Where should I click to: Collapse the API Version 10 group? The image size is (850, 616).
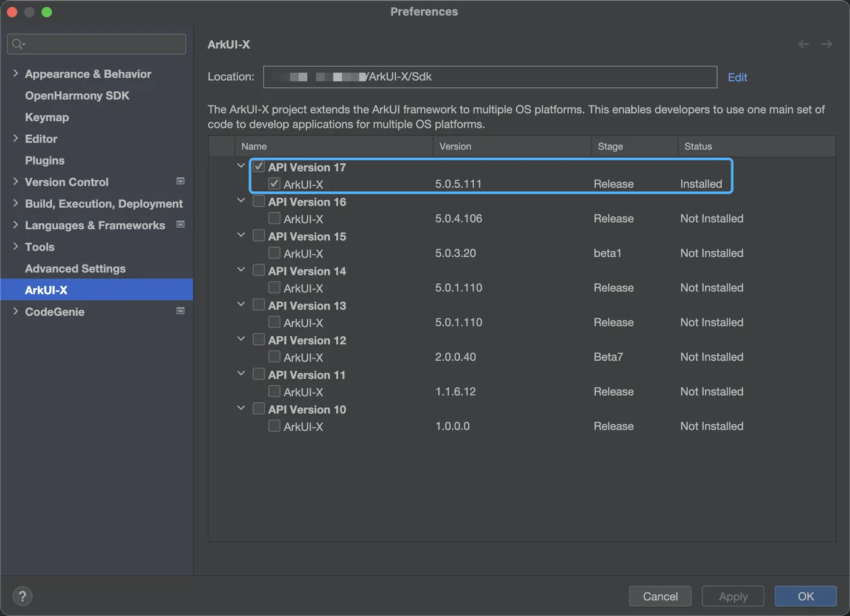pyautogui.click(x=241, y=408)
